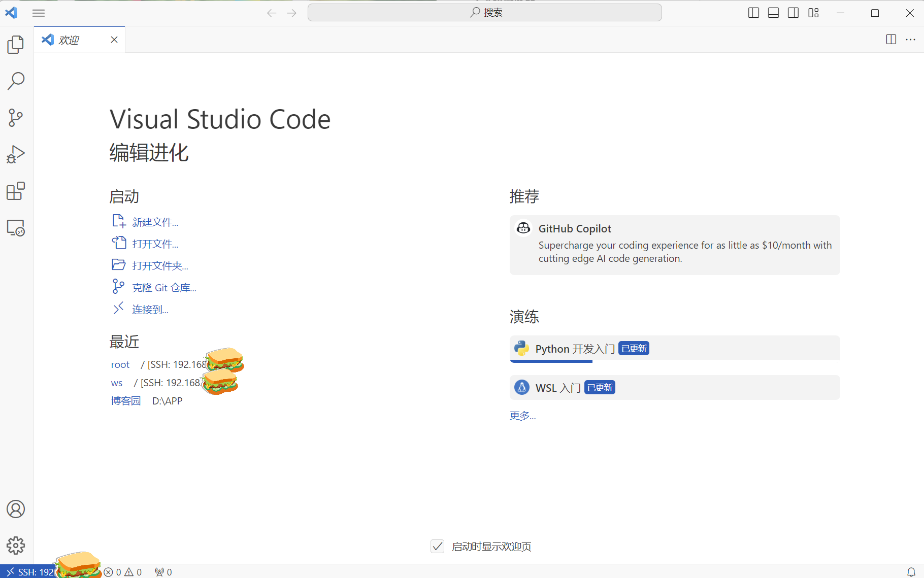The image size is (924, 578).
Task: Toggle the bottom panel layout icon
Action: (774, 13)
